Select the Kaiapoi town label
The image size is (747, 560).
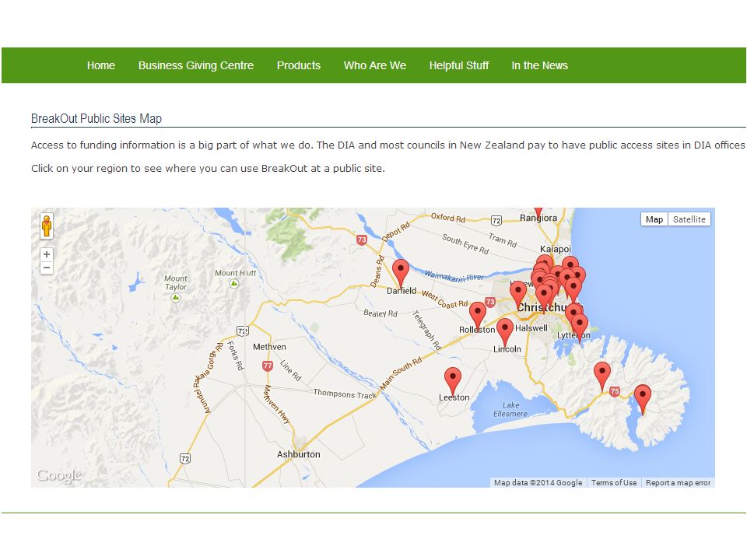pos(556,249)
